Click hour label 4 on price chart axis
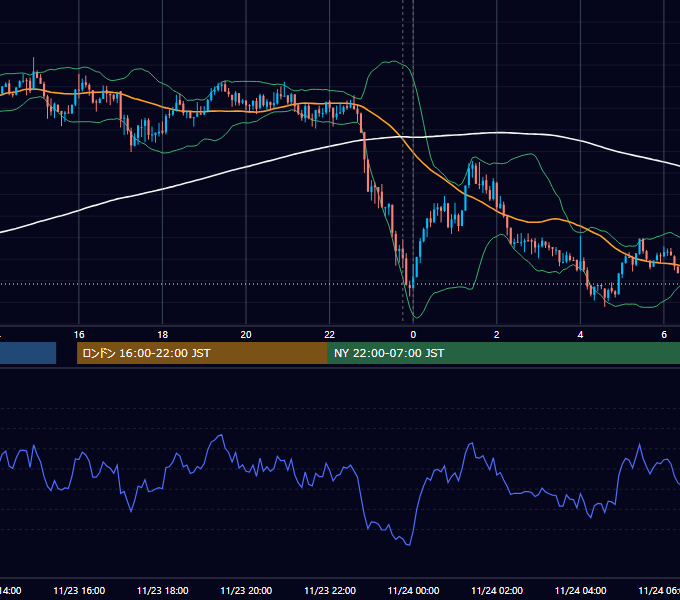 580,335
